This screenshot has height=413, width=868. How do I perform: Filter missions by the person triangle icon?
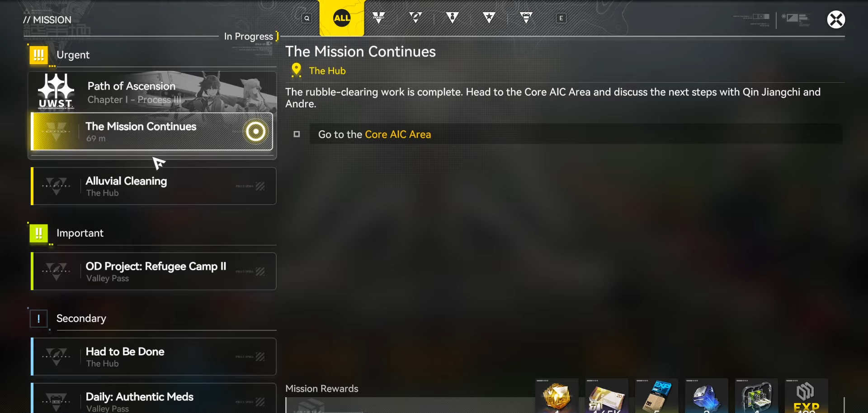[x=452, y=18]
